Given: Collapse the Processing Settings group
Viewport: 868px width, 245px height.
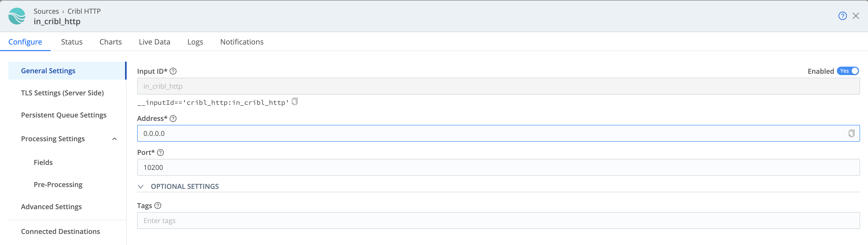Looking at the screenshot, I should pos(114,138).
